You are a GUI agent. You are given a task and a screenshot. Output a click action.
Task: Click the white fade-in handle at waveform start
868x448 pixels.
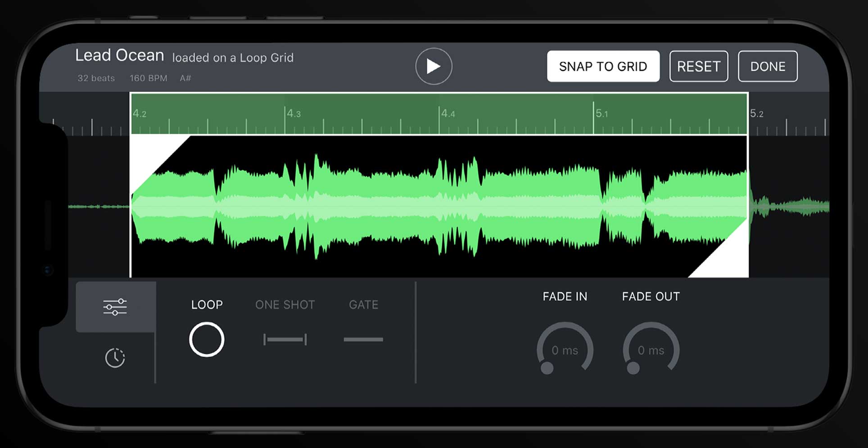click(x=150, y=155)
